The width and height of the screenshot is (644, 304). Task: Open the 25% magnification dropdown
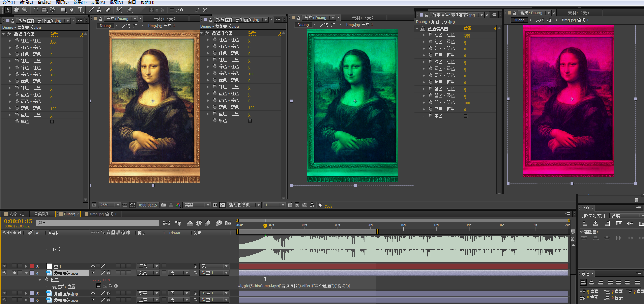pos(109,205)
